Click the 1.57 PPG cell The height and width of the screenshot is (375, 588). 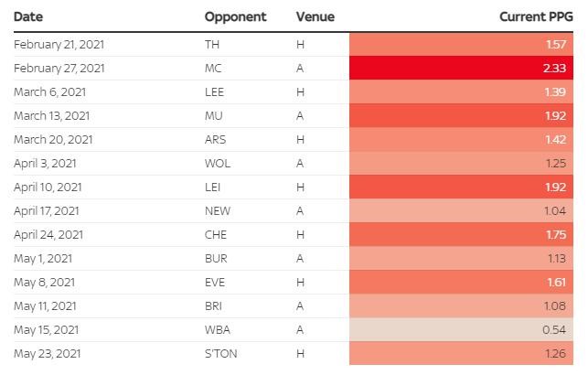click(461, 44)
